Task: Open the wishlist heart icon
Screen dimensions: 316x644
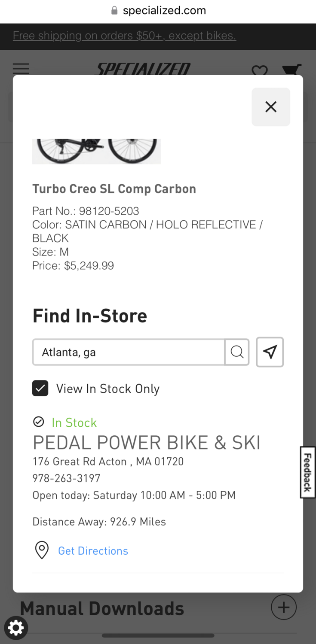Action: coord(259,70)
